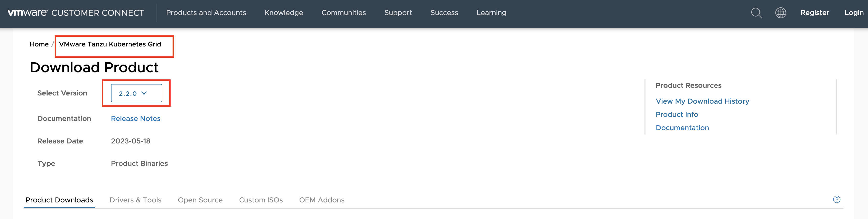Expand the 2.2.0 version dropdown

coord(136,93)
